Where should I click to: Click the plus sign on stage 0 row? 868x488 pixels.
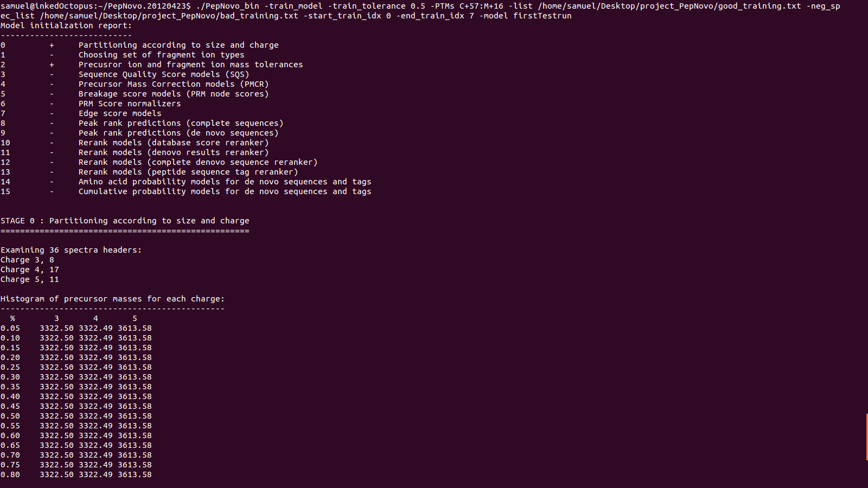click(x=52, y=46)
